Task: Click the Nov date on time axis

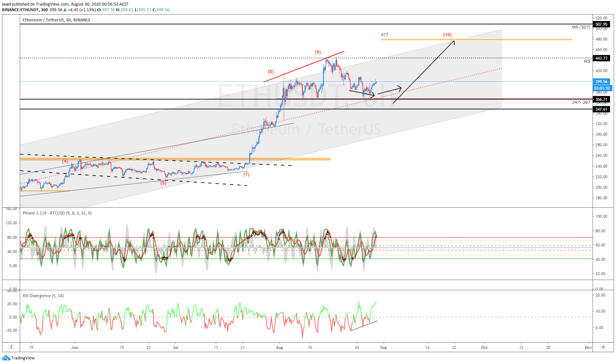Action: pos(588,347)
